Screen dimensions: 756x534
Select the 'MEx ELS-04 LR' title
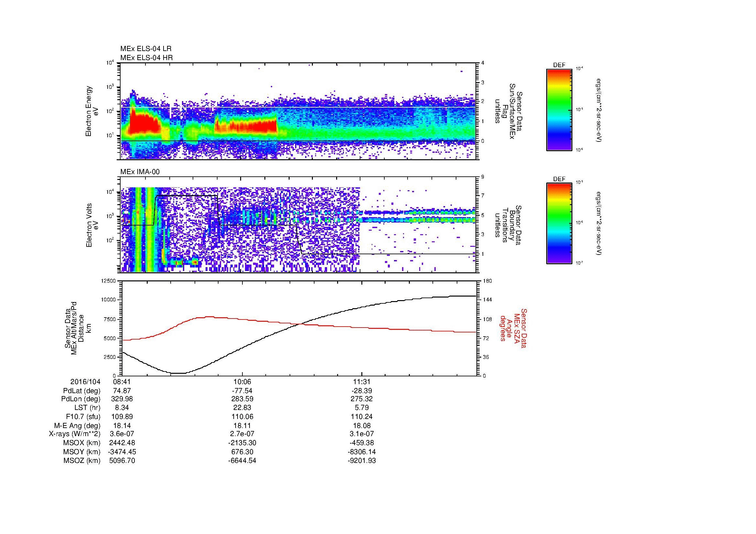click(146, 49)
